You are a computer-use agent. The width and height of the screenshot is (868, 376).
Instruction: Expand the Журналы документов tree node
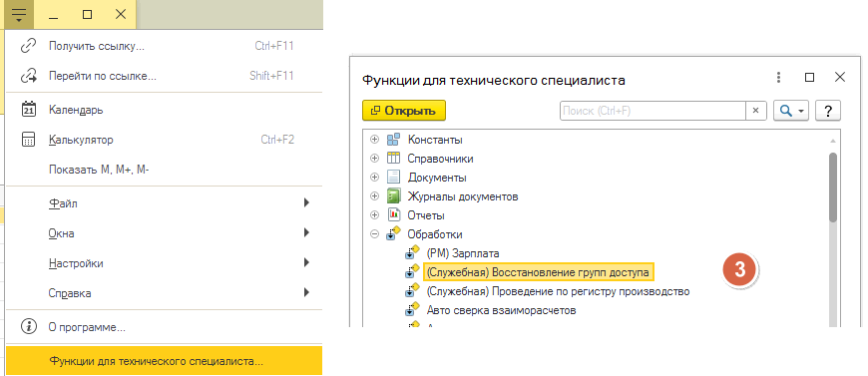click(375, 196)
